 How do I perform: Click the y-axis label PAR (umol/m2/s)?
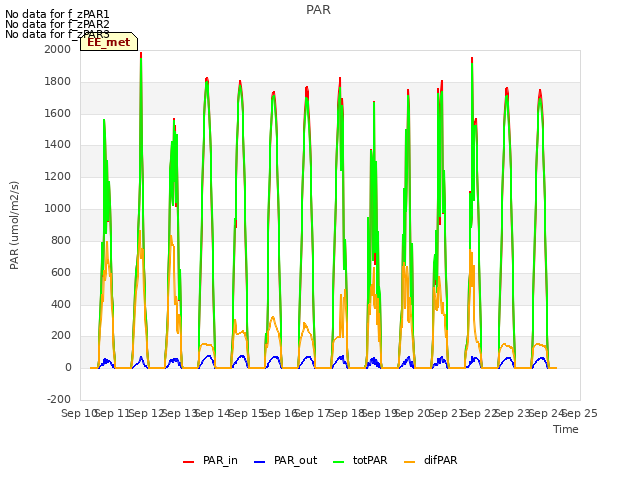[14, 225]
